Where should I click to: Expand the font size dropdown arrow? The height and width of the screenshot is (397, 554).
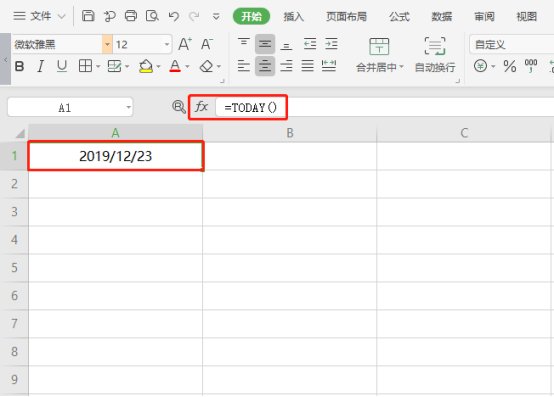[167, 45]
